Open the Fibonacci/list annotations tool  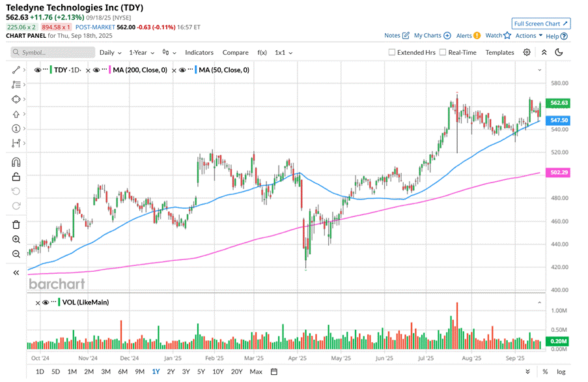16,85
